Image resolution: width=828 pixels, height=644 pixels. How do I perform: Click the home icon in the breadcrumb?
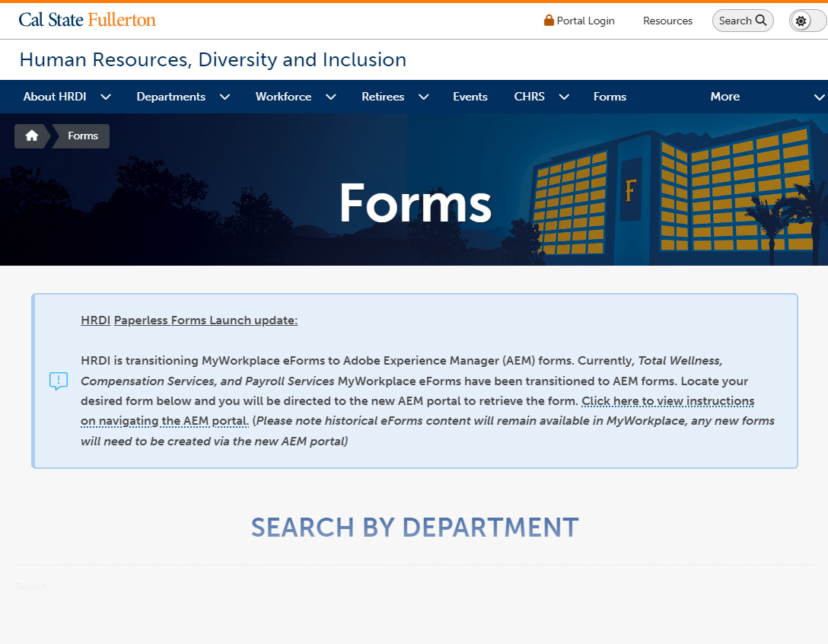coord(31,135)
